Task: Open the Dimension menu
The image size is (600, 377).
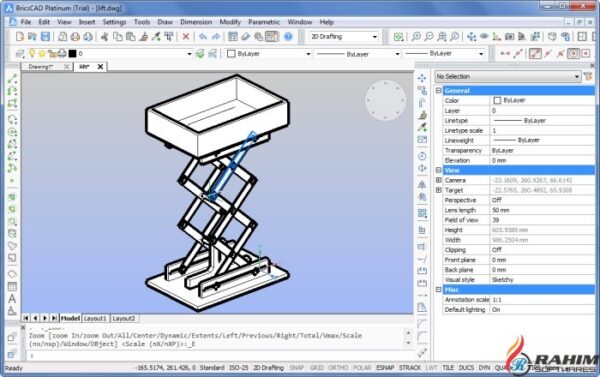Action: pos(196,22)
